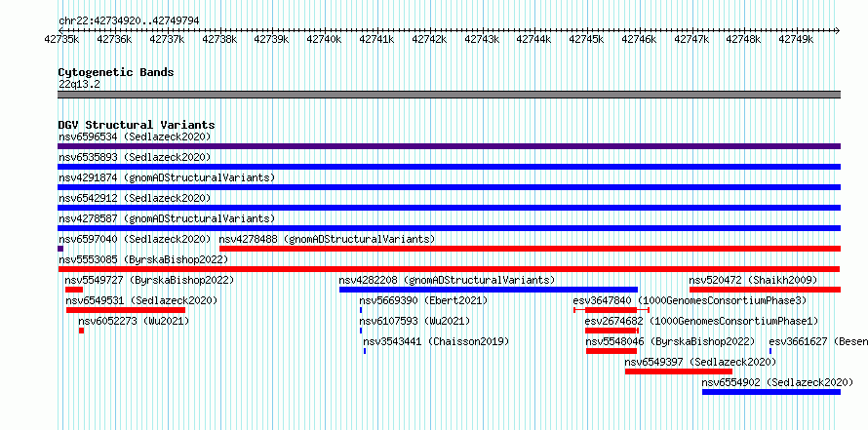
Task: Click nsv520472 (Shaikh2009) label
Action: pyautogui.click(x=754, y=280)
